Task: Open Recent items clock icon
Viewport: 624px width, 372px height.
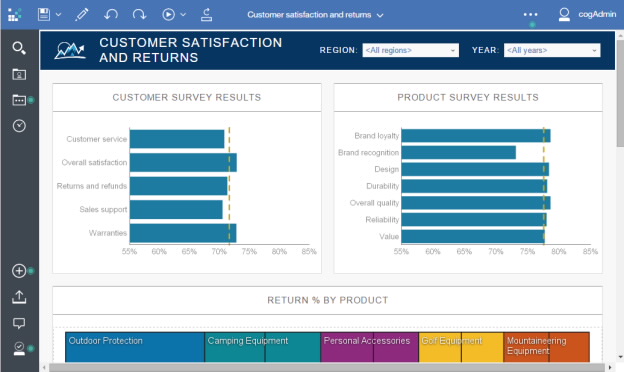Action: [x=19, y=126]
